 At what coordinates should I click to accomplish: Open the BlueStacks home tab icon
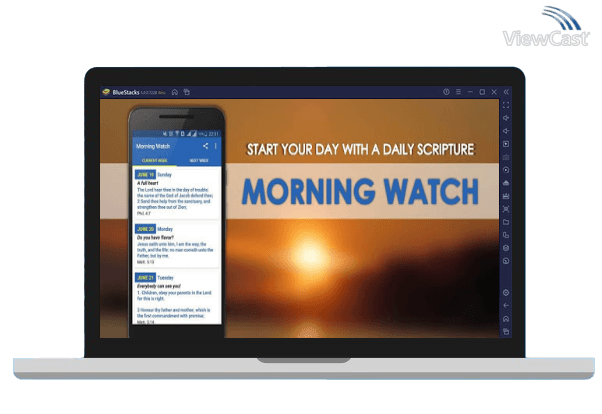point(175,92)
